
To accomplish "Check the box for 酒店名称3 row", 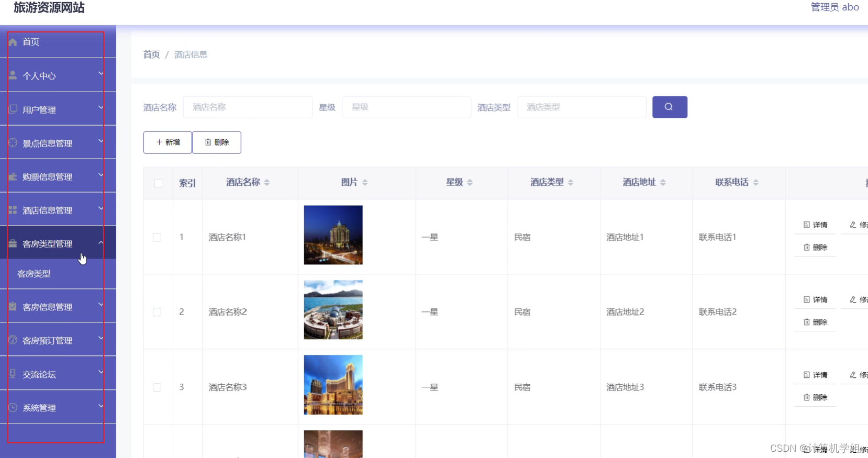I will pyautogui.click(x=157, y=387).
